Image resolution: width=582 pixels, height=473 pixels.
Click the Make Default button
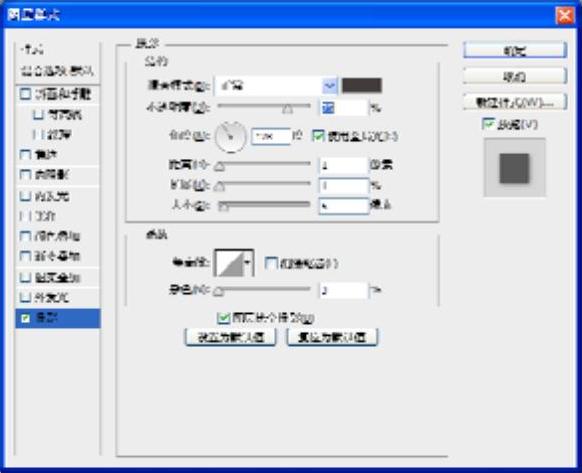230,337
